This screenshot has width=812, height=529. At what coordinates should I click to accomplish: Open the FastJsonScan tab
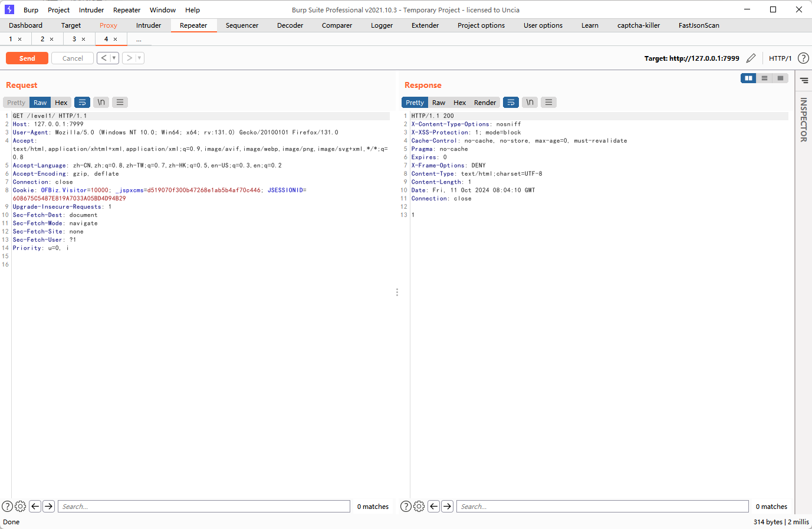(x=699, y=25)
